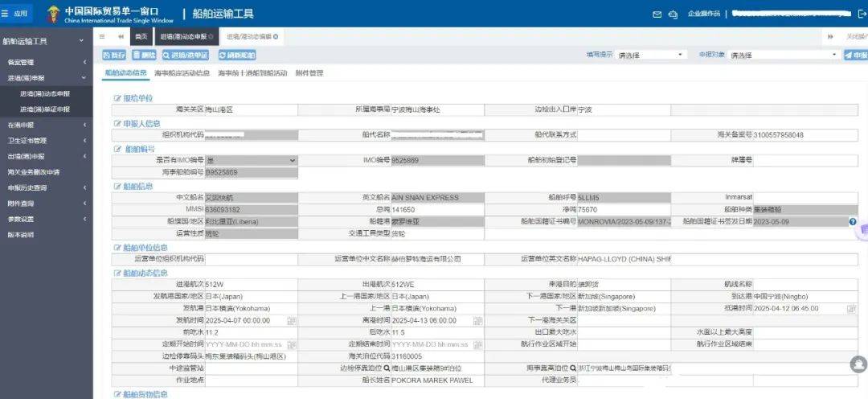Screen dimensions: 868x399
Task: Select the 海事船岸活动信息 sub-tab
Action: pos(182,73)
